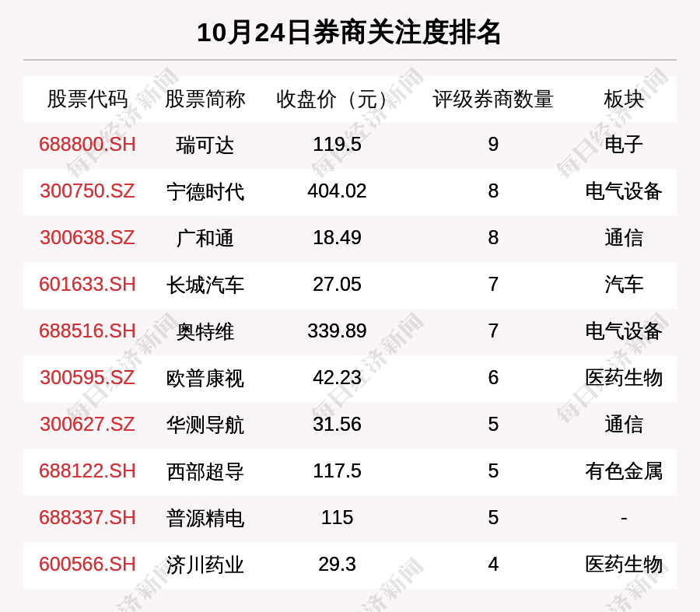
Task: Click the title 10月24日券商关注度排名
Action: (348, 33)
